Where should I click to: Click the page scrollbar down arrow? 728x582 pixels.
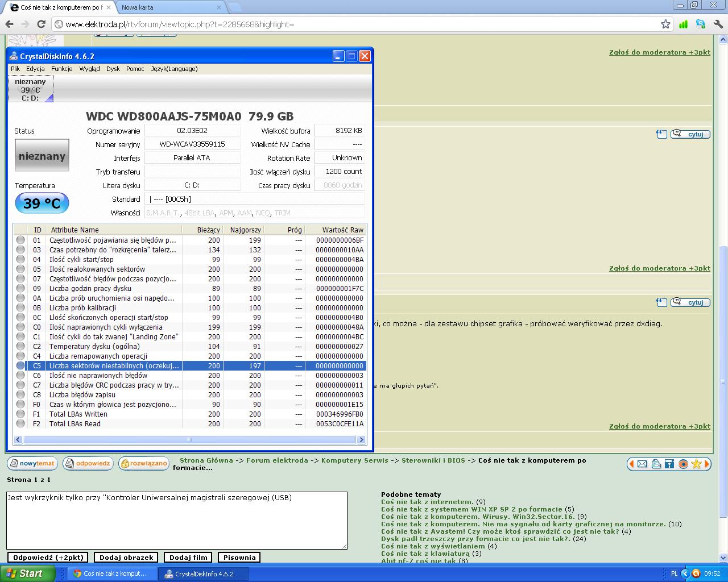tap(723, 558)
